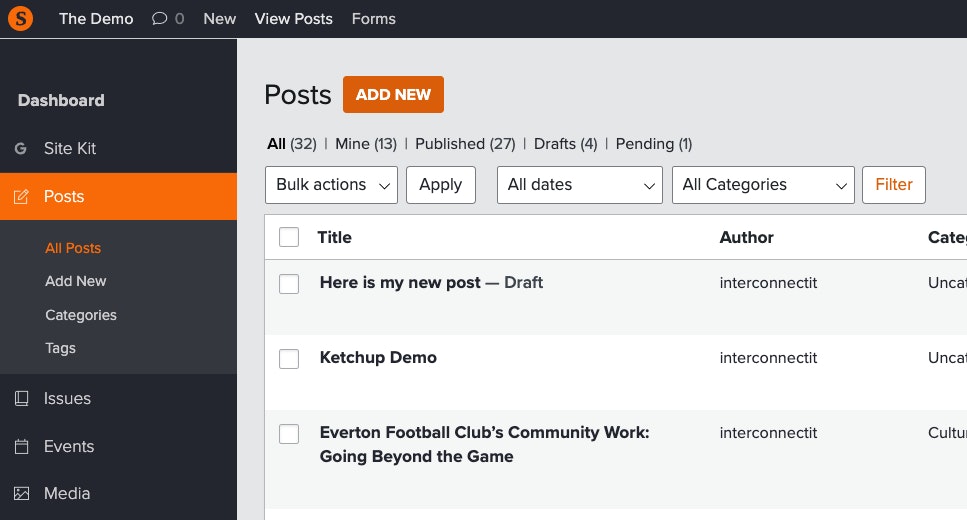Go to Tags in the sidebar submenu
Screen dimensions: 967x520
click(x=60, y=348)
